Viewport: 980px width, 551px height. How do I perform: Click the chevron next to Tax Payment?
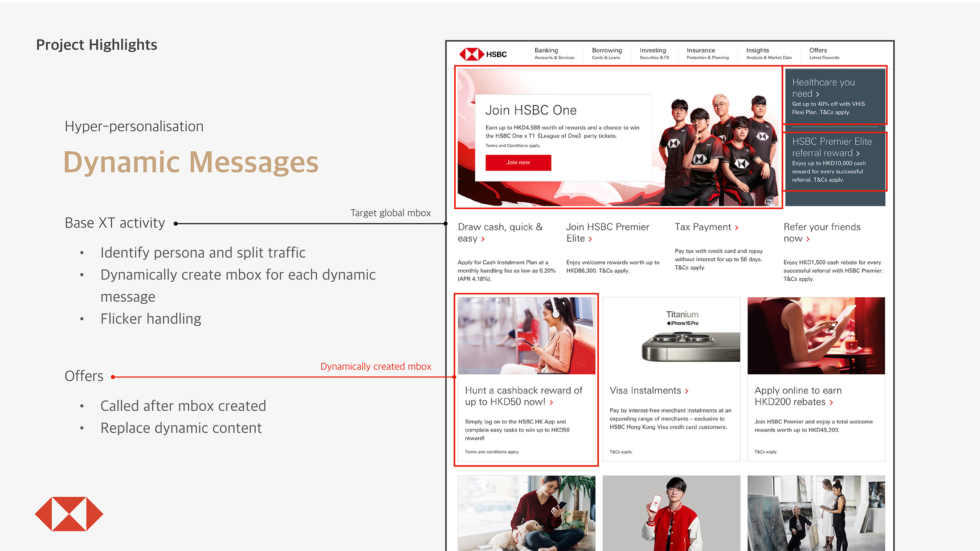click(737, 228)
